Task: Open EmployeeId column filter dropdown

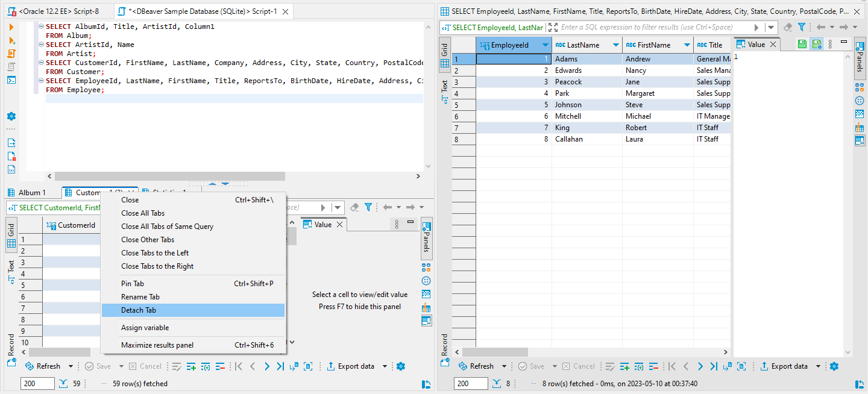Action: pyautogui.click(x=546, y=45)
